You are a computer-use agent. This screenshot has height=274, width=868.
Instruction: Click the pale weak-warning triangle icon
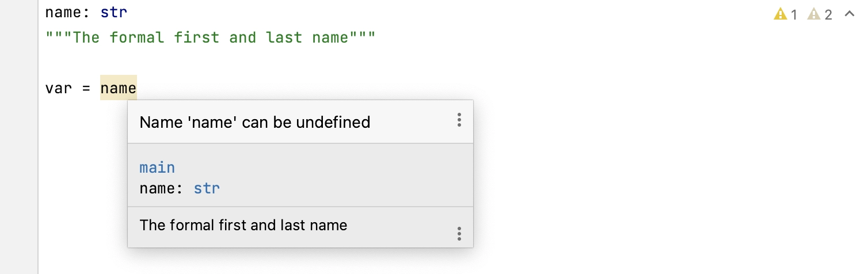[814, 14]
